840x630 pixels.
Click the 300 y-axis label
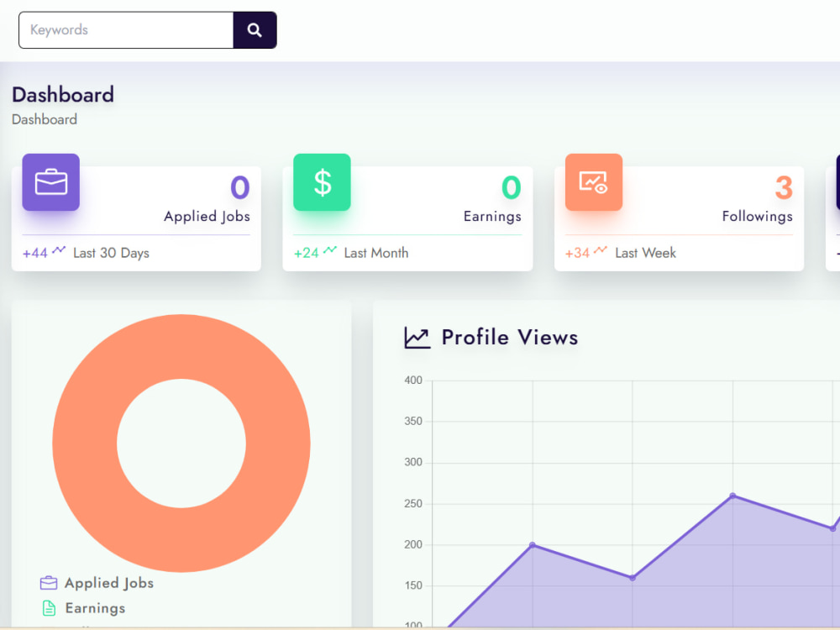(413, 462)
